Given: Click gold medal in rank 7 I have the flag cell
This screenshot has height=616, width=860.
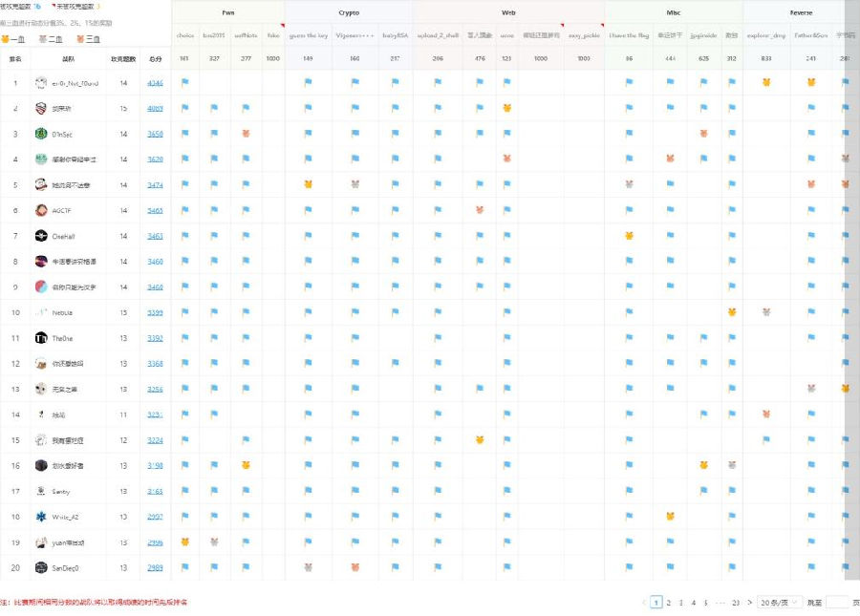Looking at the screenshot, I should pyautogui.click(x=629, y=236).
